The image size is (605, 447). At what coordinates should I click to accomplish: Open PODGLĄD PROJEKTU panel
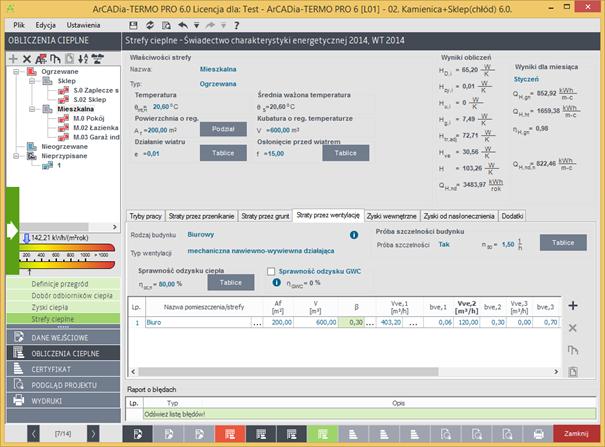(63, 385)
